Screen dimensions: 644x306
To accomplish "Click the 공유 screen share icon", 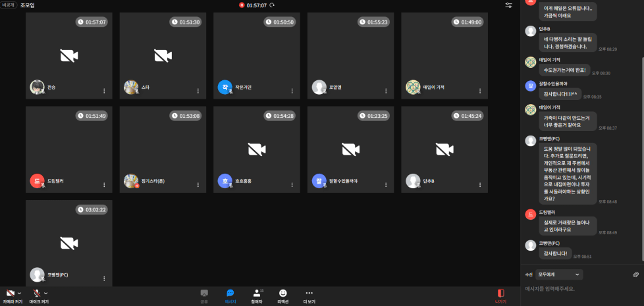I will [x=204, y=293].
